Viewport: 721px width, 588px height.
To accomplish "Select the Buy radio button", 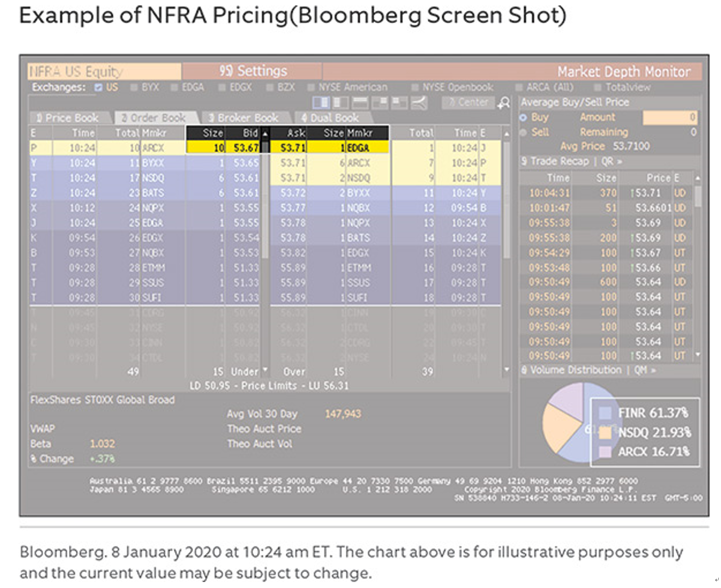I will (x=524, y=117).
